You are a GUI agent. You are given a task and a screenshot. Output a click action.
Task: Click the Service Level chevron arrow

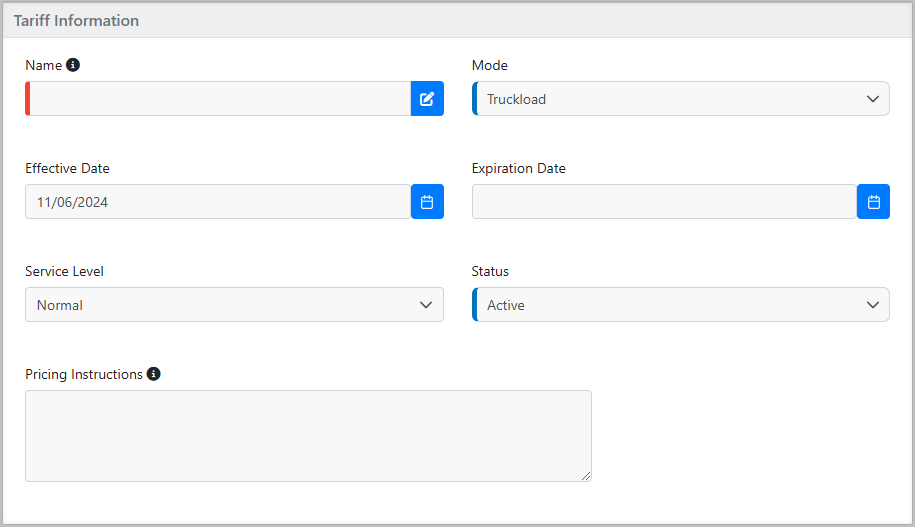point(426,305)
